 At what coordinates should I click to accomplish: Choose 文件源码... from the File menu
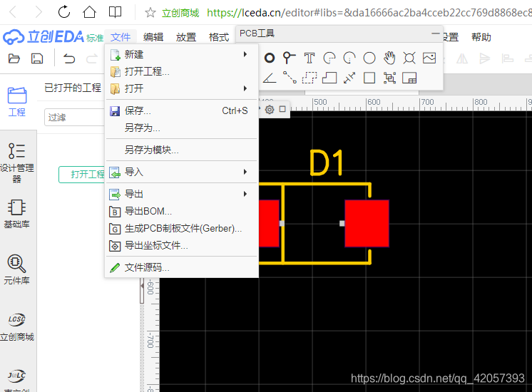tap(182, 267)
